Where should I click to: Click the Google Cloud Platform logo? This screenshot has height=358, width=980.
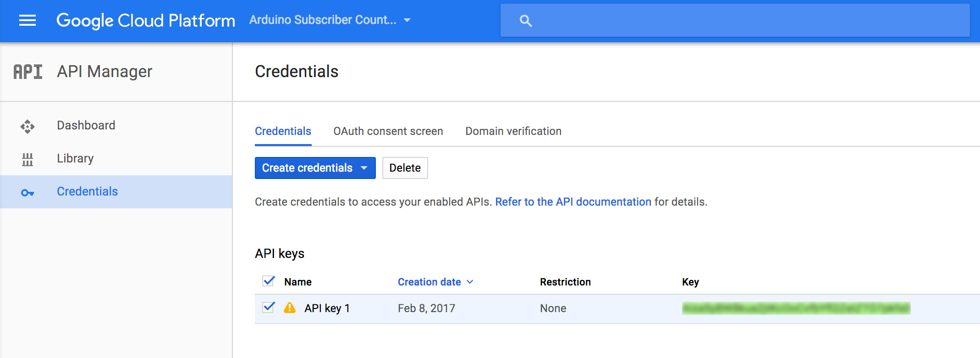[146, 21]
